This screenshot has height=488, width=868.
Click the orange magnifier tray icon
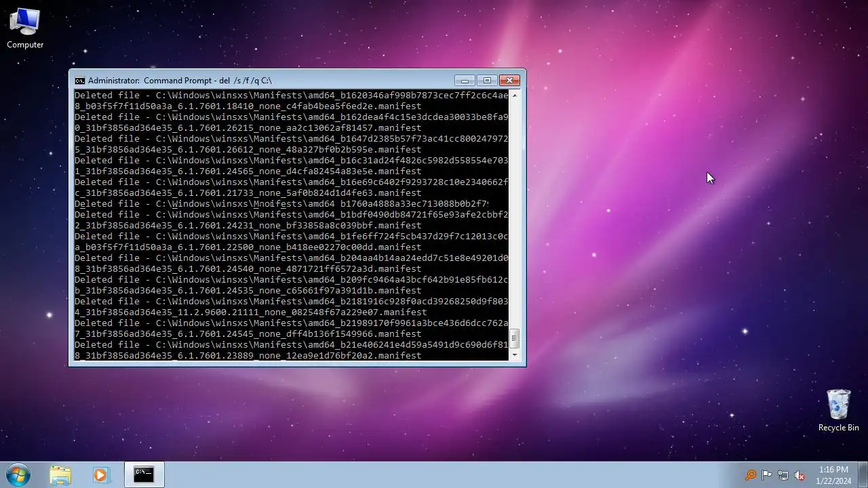click(x=751, y=475)
